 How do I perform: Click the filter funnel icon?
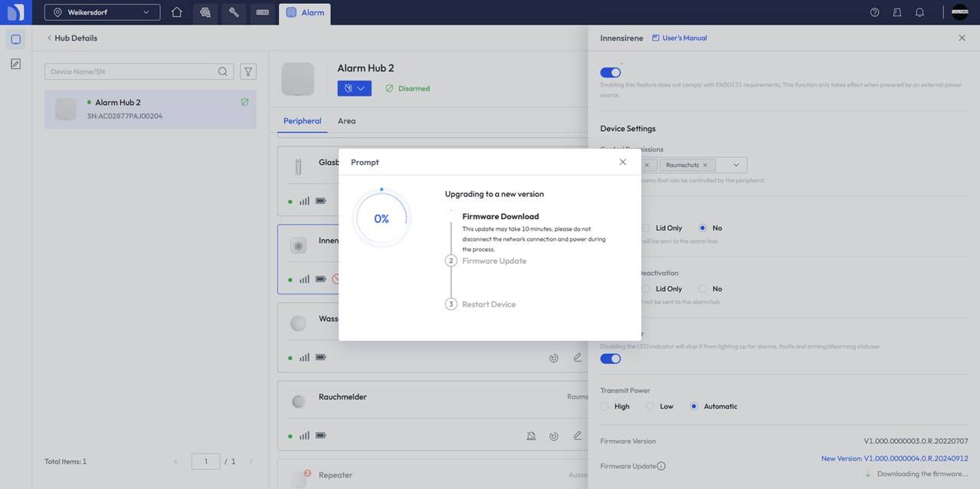coord(247,71)
